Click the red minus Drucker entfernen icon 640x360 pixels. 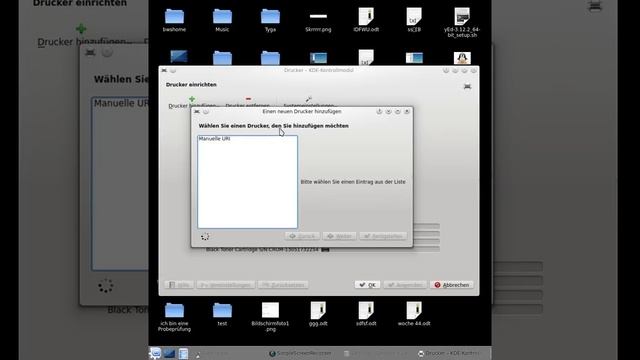[x=248, y=99]
